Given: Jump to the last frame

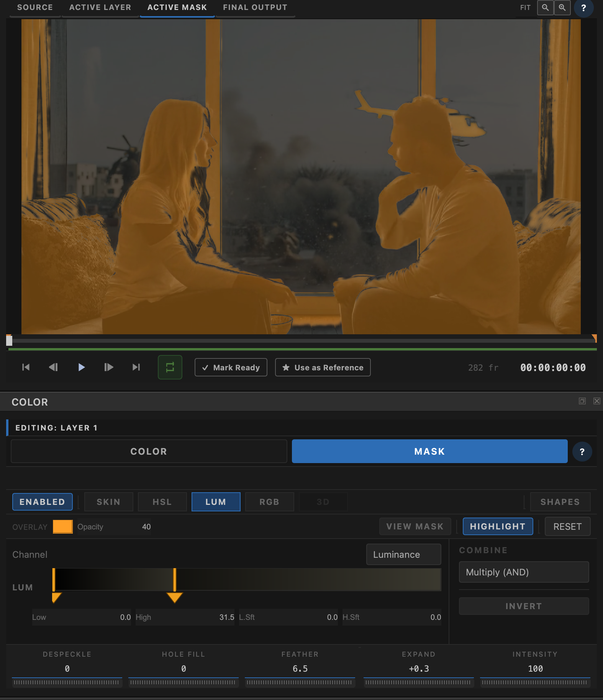Looking at the screenshot, I should pyautogui.click(x=136, y=367).
